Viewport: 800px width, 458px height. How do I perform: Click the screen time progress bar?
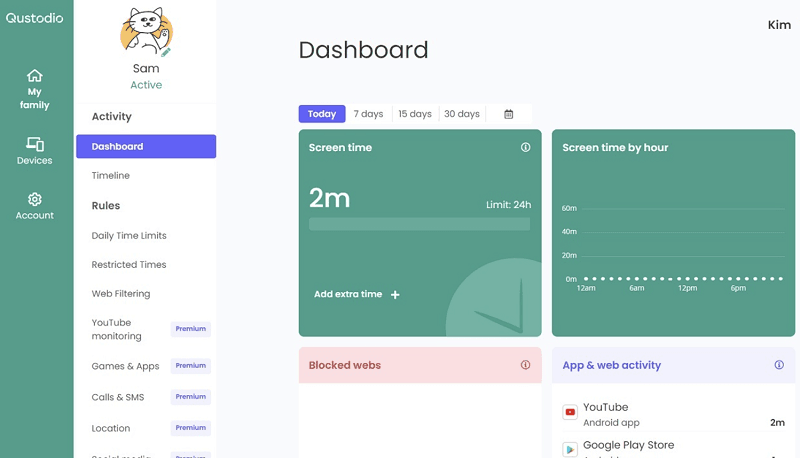419,224
